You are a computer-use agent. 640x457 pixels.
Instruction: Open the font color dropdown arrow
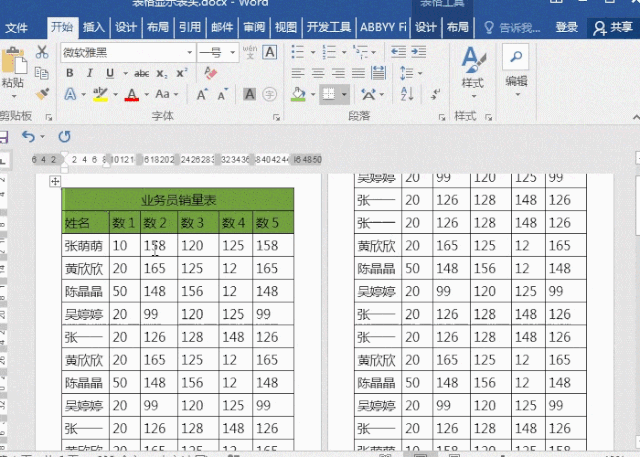pos(147,95)
